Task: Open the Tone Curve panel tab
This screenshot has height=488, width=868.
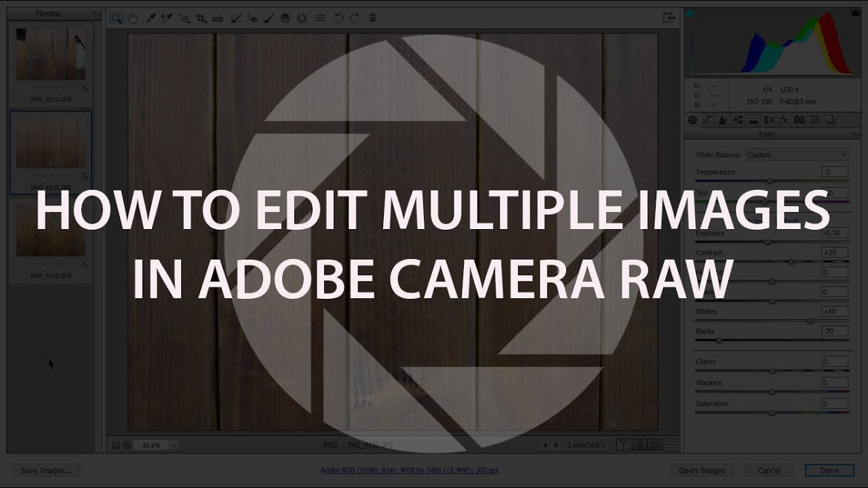Action: point(707,120)
